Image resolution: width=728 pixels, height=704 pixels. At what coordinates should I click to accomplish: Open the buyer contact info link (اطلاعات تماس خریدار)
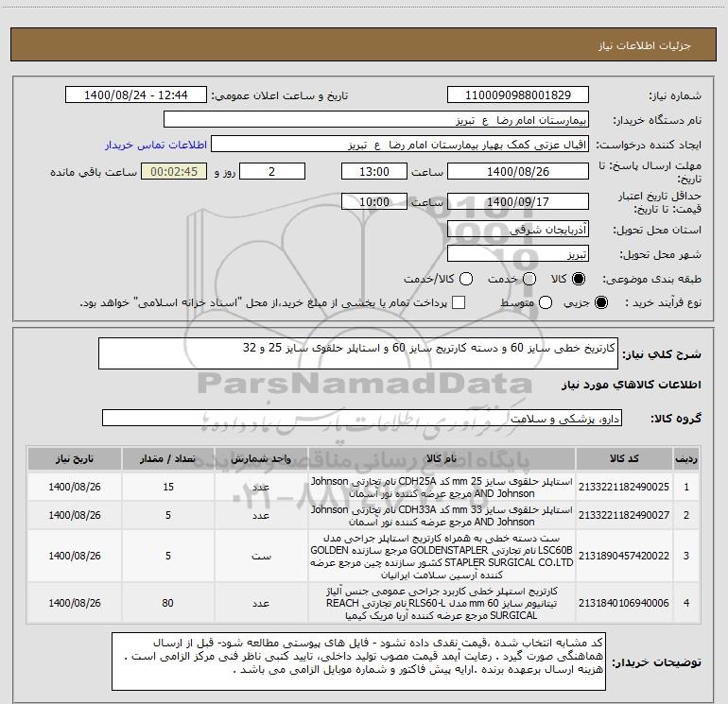point(156,145)
